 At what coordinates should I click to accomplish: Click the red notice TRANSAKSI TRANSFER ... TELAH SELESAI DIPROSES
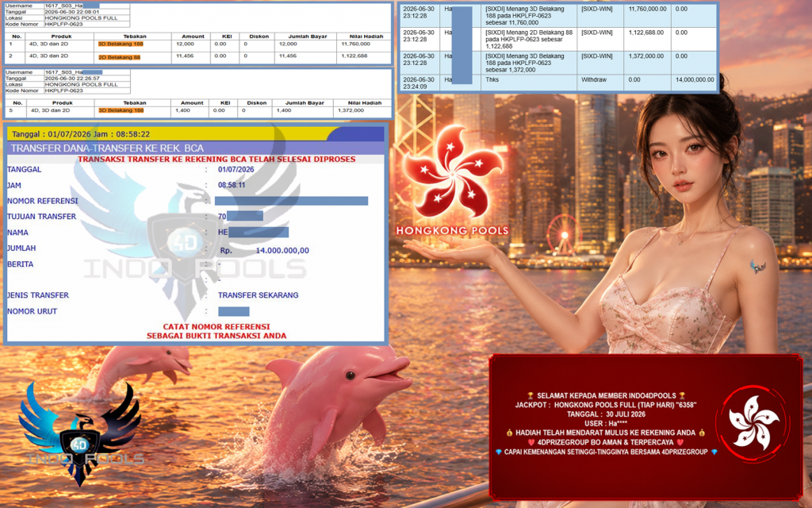tap(216, 159)
